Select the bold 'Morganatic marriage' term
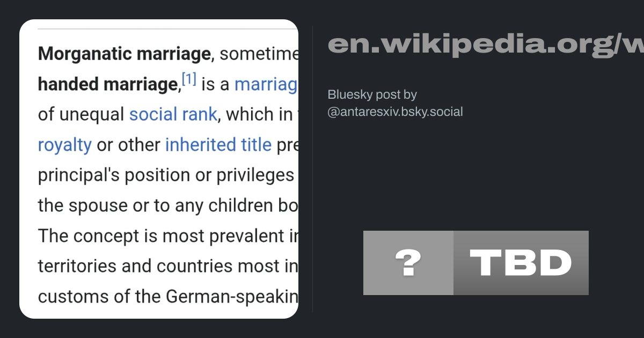This screenshot has width=644, height=338. click(124, 54)
